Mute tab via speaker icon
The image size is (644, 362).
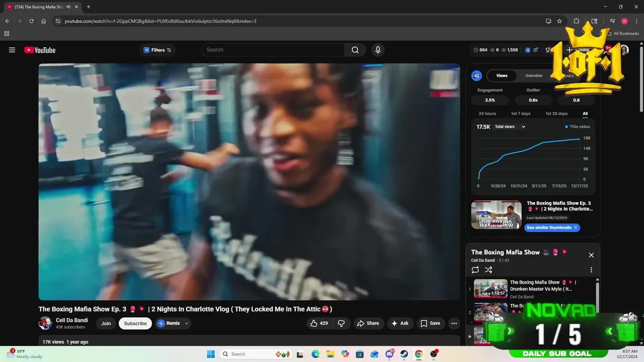(x=68, y=7)
